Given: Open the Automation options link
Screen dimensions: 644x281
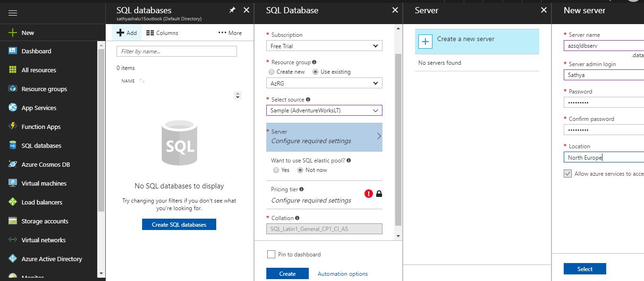Looking at the screenshot, I should [343, 273].
